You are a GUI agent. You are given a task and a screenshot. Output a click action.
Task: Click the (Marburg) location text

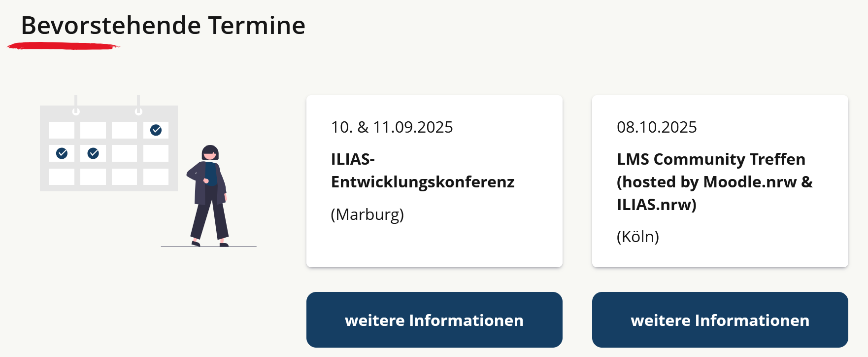[367, 214]
